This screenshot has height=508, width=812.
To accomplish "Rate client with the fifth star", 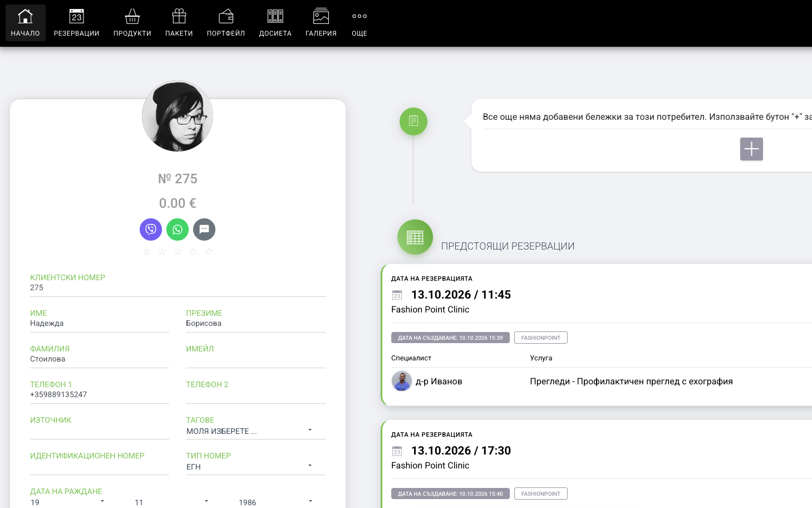I will pos(209,252).
